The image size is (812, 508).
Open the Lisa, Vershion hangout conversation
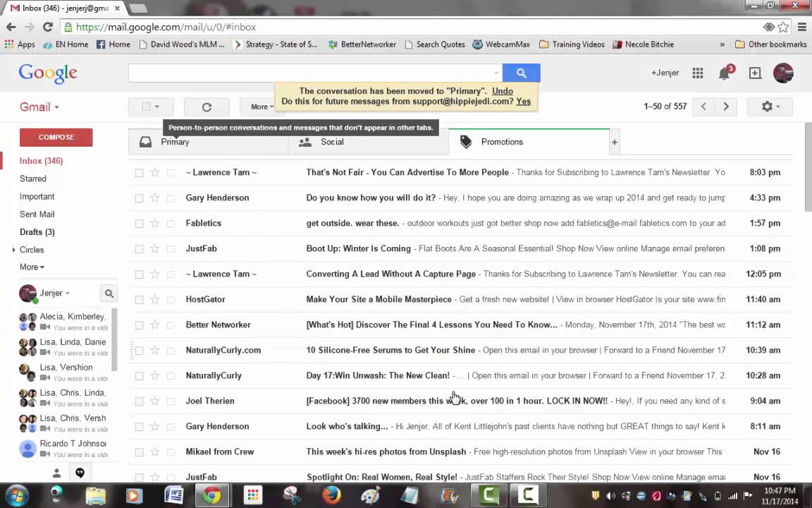pyautogui.click(x=65, y=373)
